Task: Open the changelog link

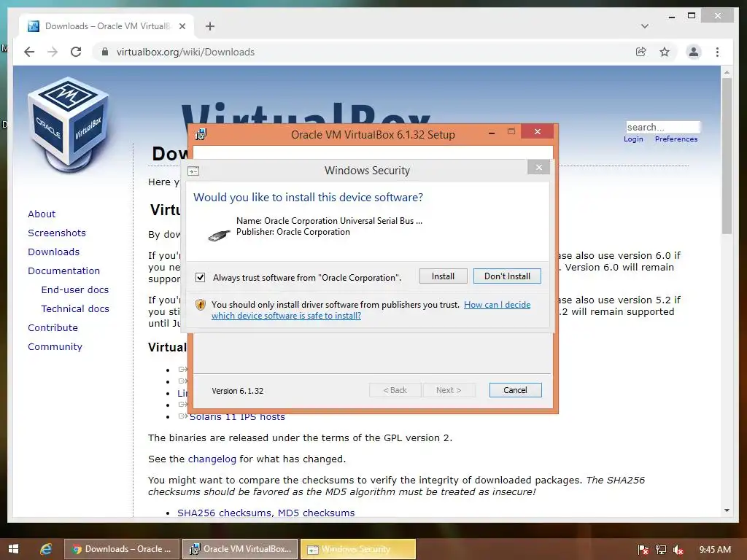Action: [x=212, y=459]
